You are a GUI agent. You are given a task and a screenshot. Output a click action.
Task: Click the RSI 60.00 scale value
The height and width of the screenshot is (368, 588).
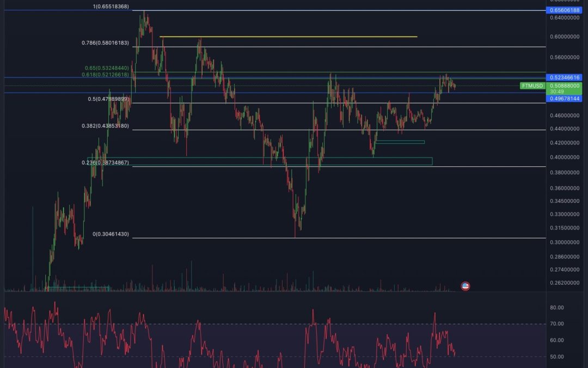pyautogui.click(x=557, y=340)
